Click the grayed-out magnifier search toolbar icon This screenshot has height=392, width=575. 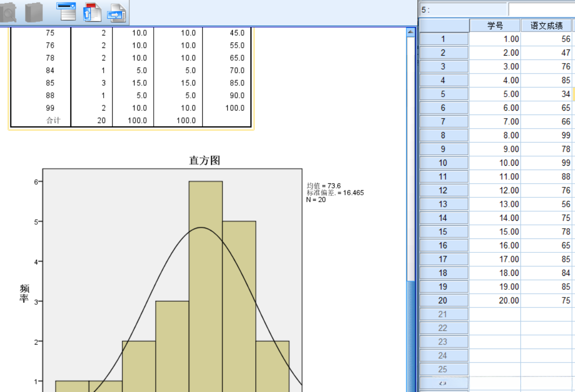pyautogui.click(x=8, y=13)
